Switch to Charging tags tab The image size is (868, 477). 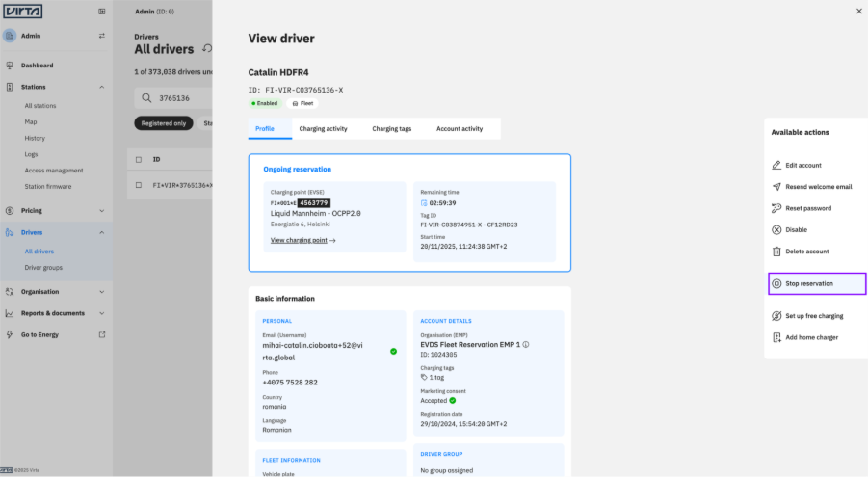click(391, 128)
